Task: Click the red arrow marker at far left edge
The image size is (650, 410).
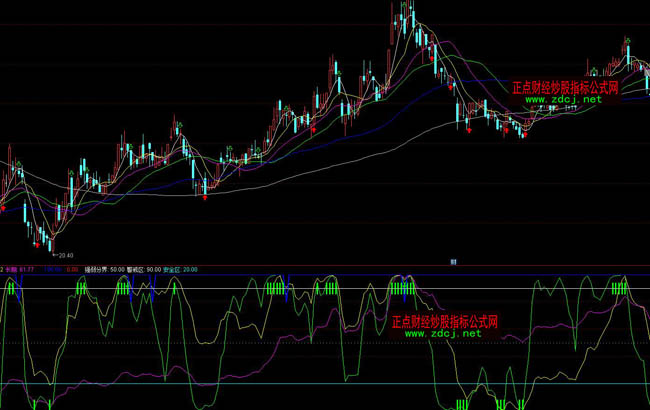Action: coord(3,209)
